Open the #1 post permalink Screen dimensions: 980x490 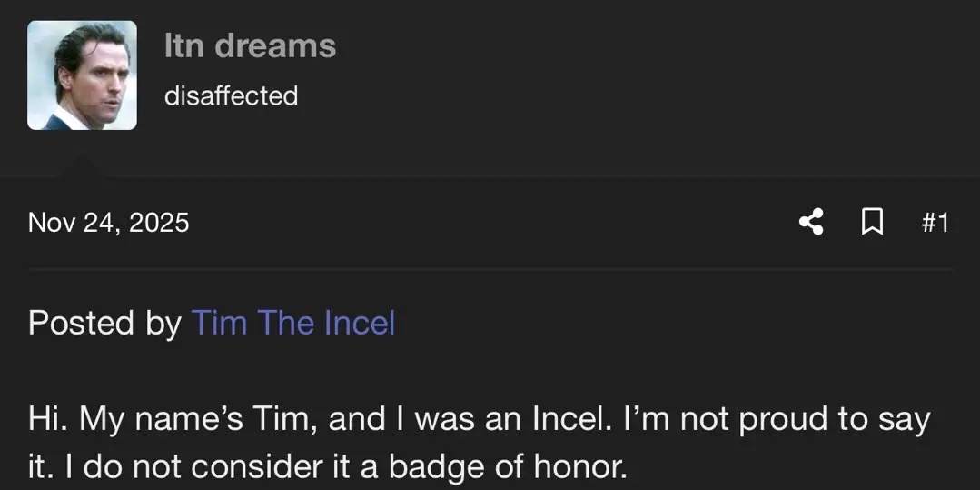click(935, 222)
